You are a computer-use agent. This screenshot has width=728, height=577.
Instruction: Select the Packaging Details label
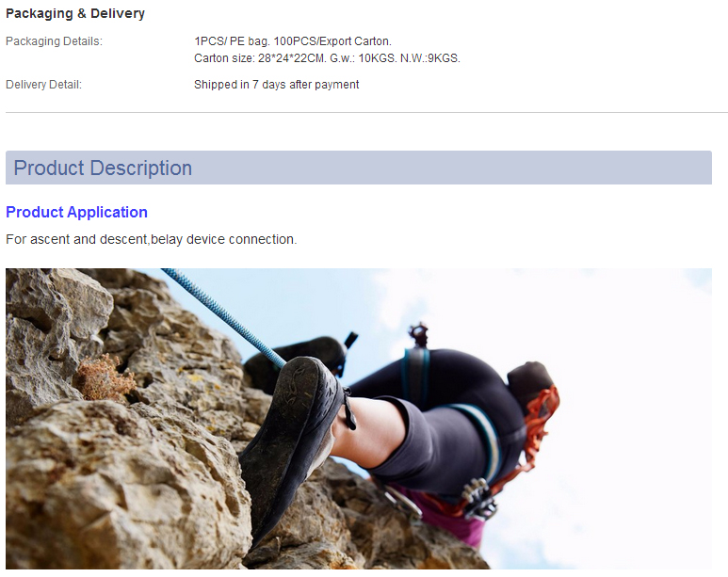coord(54,41)
